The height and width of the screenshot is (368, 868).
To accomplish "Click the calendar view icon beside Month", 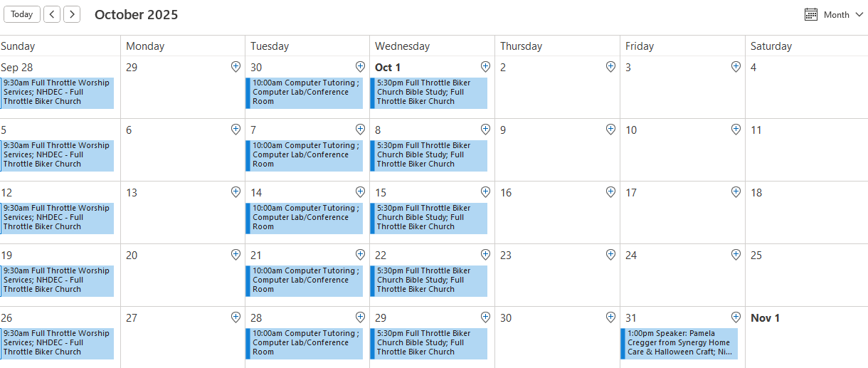I will (811, 14).
